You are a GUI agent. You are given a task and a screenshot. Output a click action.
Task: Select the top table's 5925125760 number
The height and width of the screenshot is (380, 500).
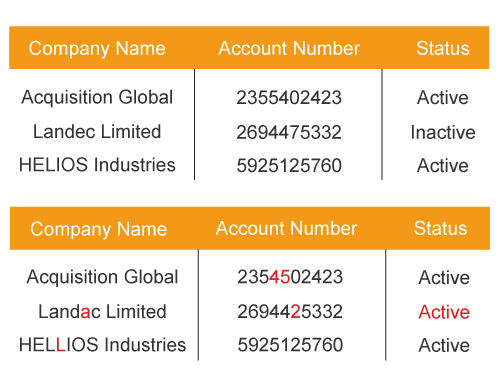point(289,166)
